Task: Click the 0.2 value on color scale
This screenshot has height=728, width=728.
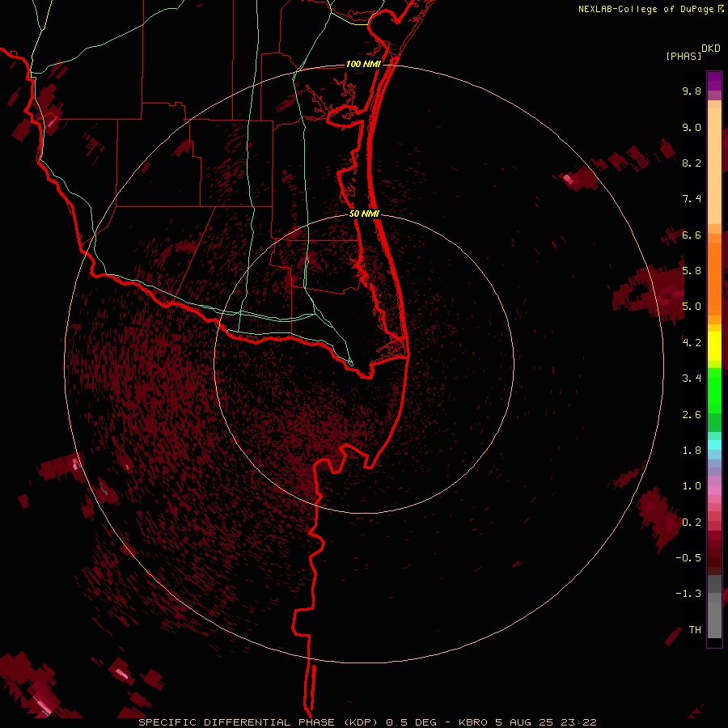Action: [x=692, y=523]
